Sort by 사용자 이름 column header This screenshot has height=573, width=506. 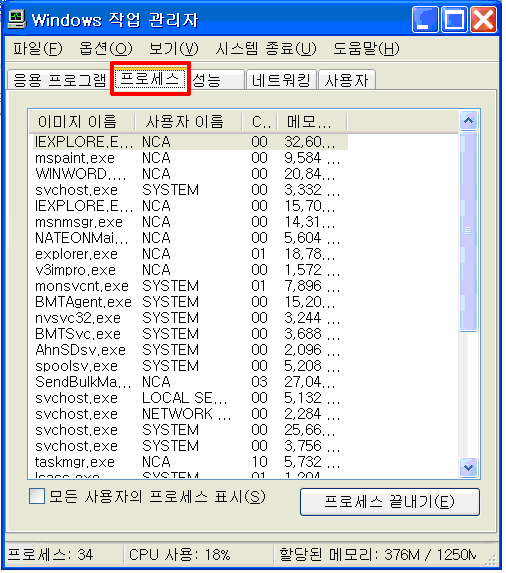click(189, 122)
